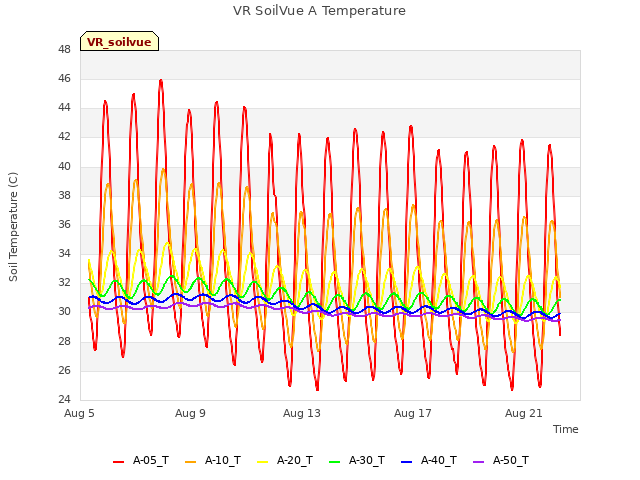Click the Aug 13 x-axis tick label
This screenshot has width=640, height=480.
tap(302, 413)
